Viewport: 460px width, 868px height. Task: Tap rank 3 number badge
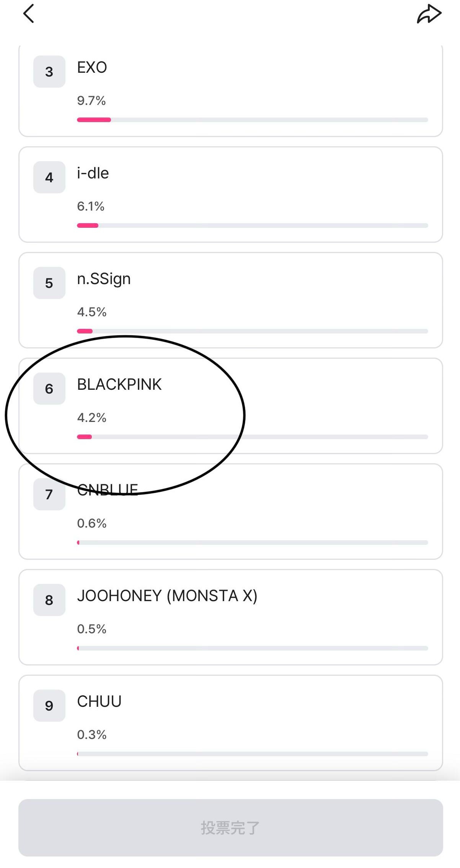[49, 72]
